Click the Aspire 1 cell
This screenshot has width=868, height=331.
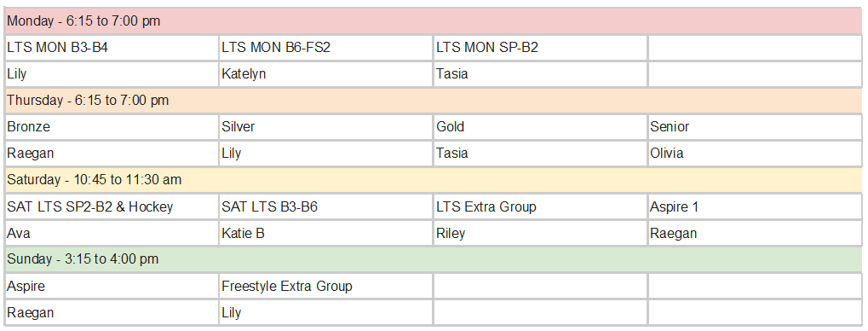756,206
